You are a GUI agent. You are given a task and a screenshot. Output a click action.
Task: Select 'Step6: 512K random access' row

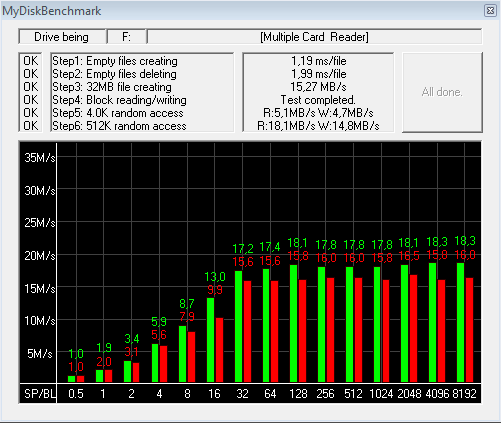[x=119, y=126]
